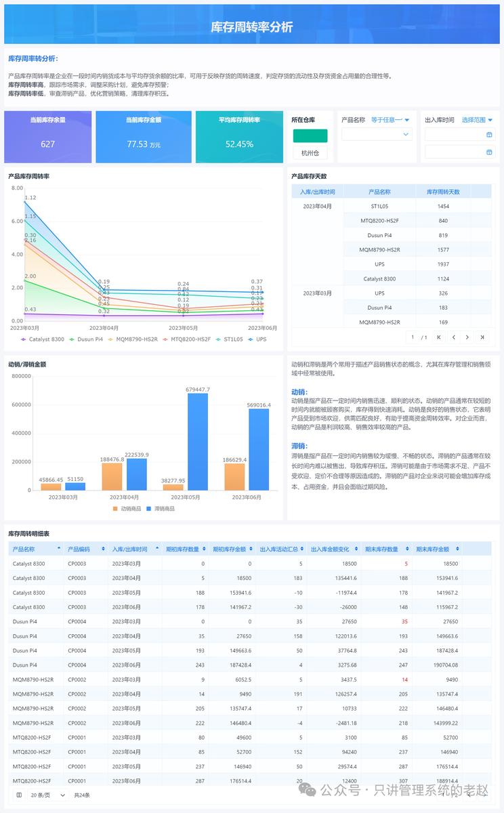Expand the 产品名称 selection combo box

click(377, 134)
